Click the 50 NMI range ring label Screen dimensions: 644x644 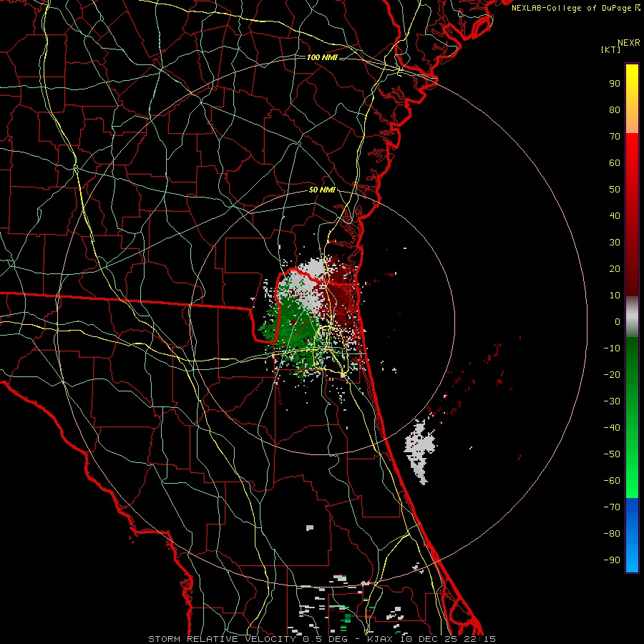(322, 190)
